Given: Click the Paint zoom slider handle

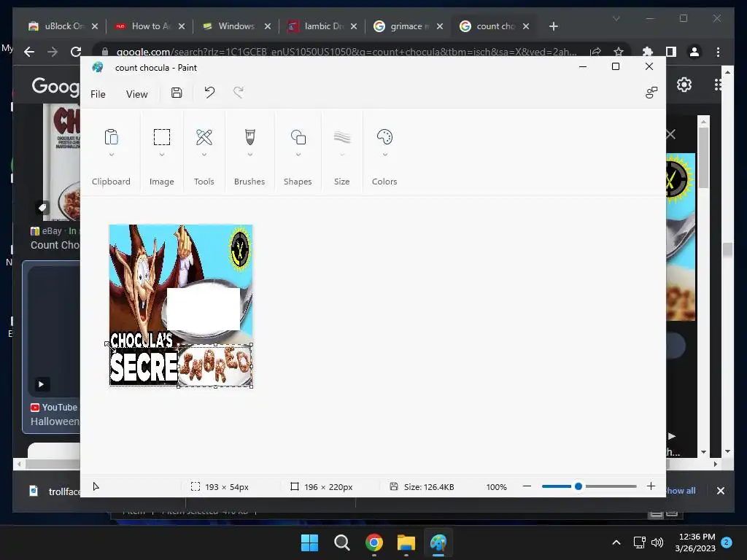Looking at the screenshot, I should (x=578, y=486).
